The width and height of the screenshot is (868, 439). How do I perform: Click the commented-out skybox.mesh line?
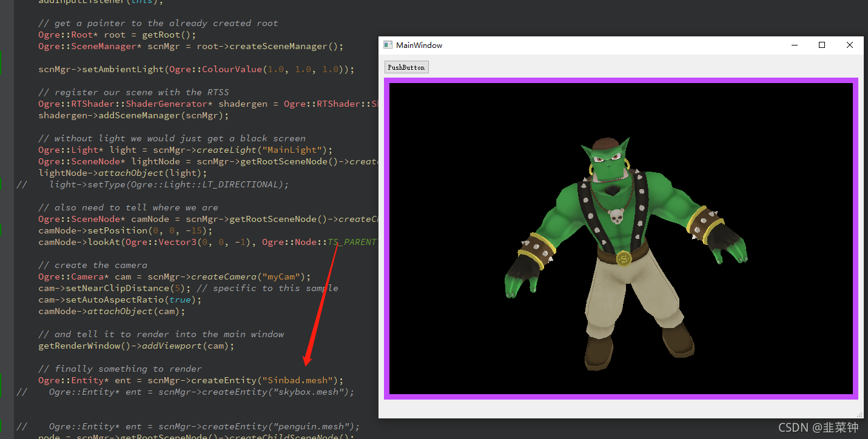click(x=186, y=392)
